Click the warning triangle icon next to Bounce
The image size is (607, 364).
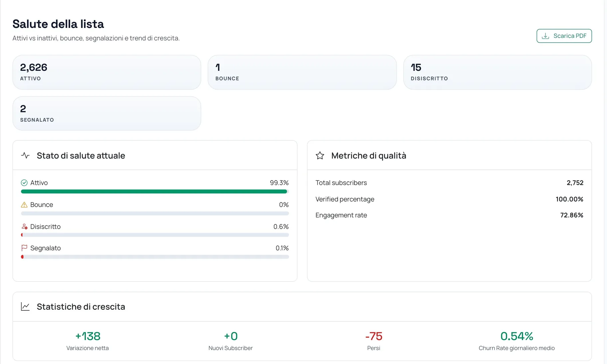coord(24,205)
